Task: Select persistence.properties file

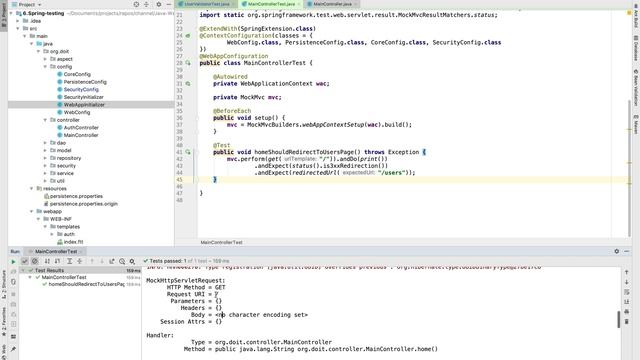Action: 76,196
